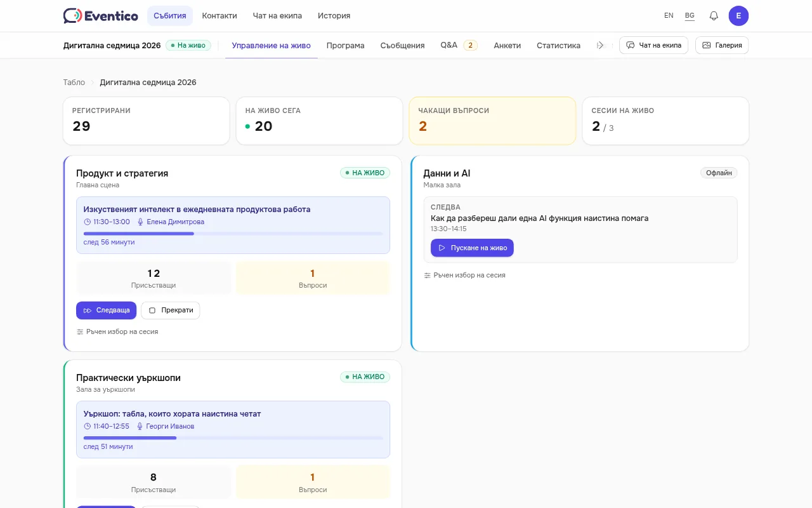
Task: Open notifications bell
Action: pyautogui.click(x=714, y=16)
